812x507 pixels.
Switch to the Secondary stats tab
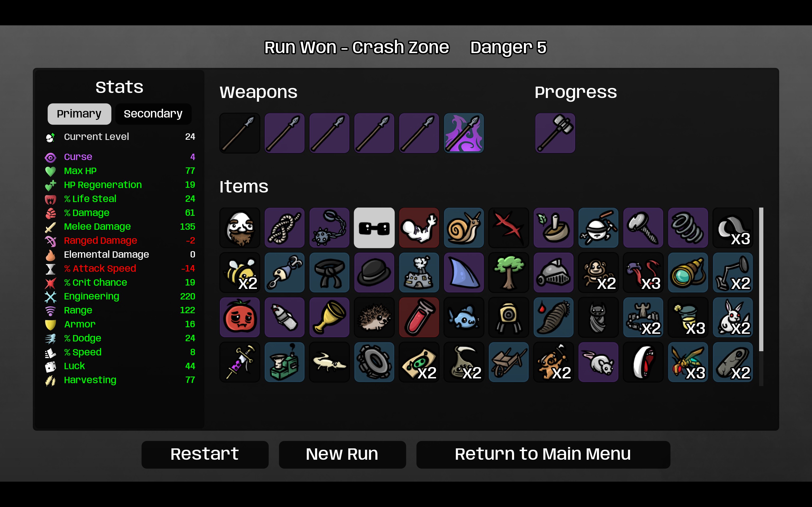pyautogui.click(x=153, y=114)
